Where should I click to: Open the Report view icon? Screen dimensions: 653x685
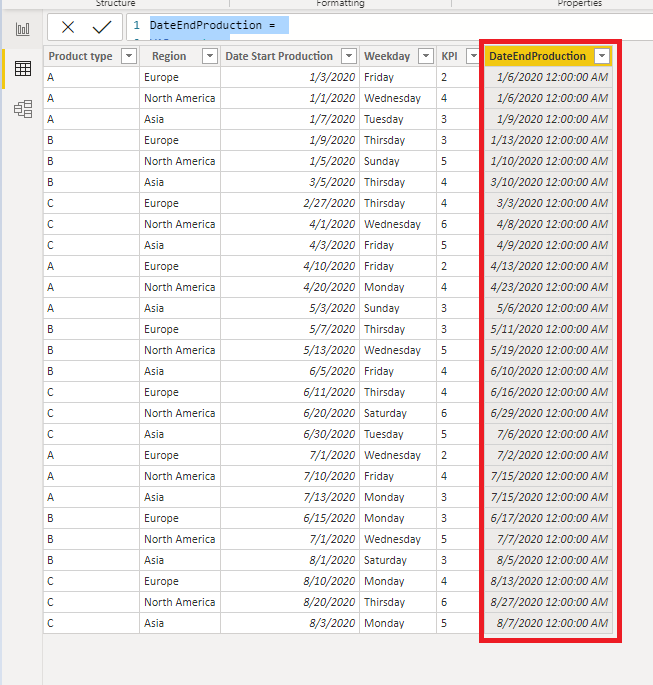23,29
